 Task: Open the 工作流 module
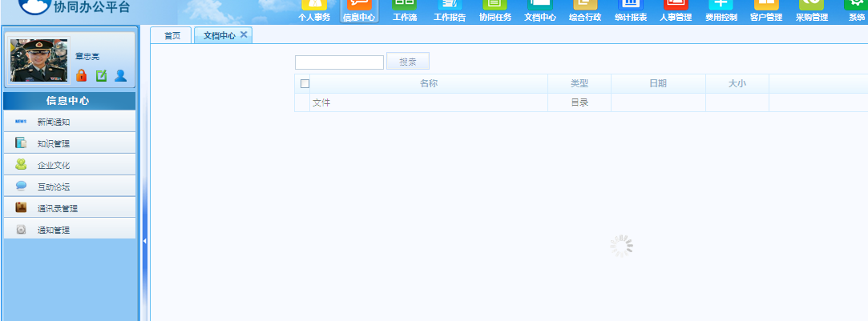pyautogui.click(x=405, y=11)
